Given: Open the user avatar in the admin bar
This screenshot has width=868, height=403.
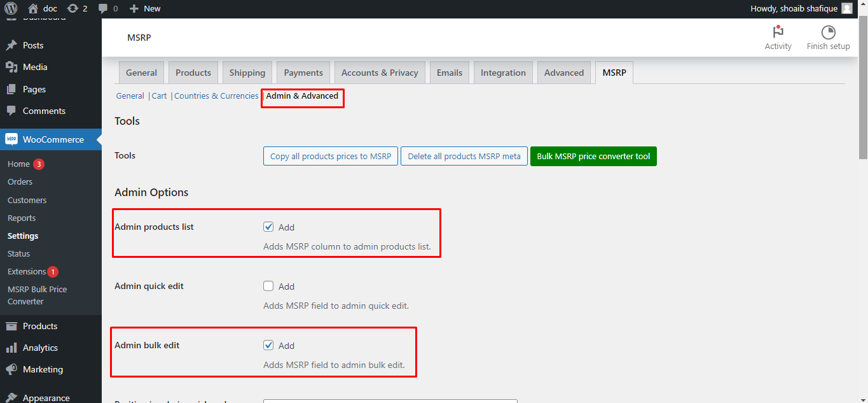Looking at the screenshot, I should [847, 8].
